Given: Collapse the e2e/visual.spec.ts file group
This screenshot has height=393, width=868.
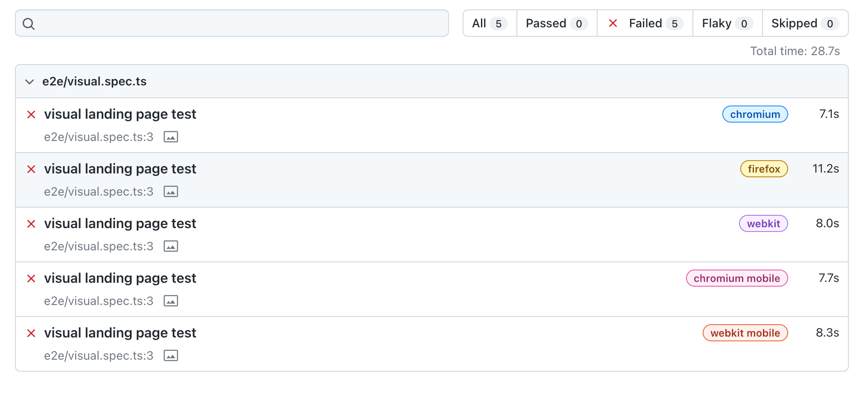Looking at the screenshot, I should click(x=29, y=82).
